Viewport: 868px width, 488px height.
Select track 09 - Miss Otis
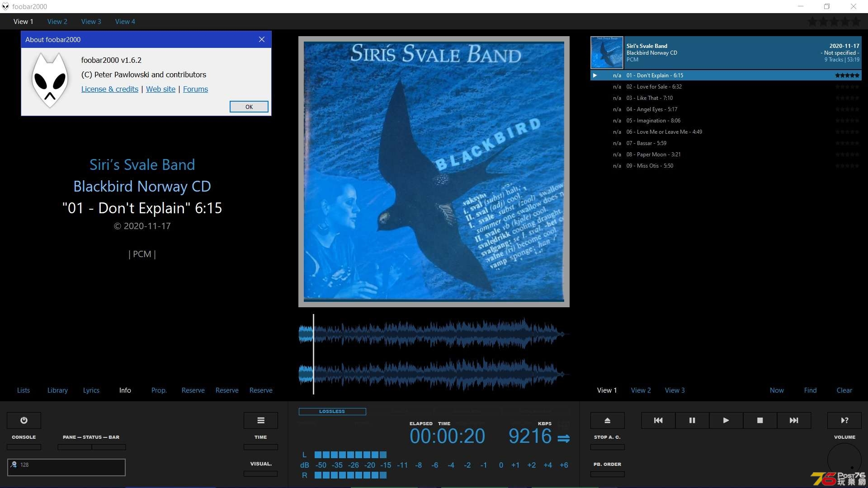(x=726, y=166)
